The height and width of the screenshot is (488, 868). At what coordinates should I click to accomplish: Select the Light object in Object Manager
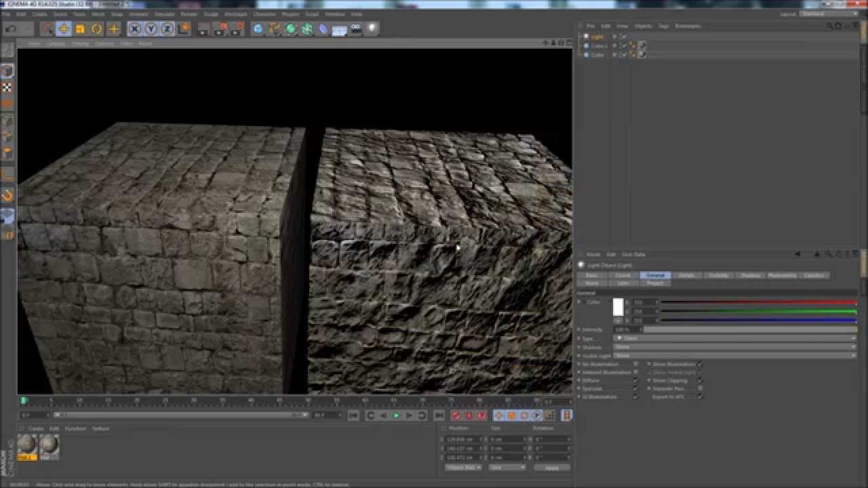(x=597, y=37)
